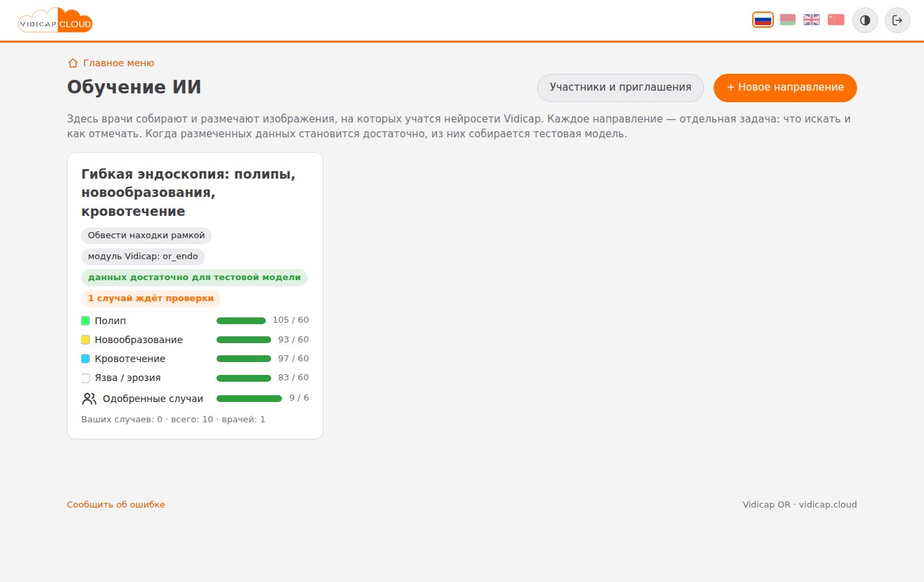The width and height of the screenshot is (924, 582).
Task: Click the Vidicap OR · vidicap.cloud footer text
Action: [800, 505]
